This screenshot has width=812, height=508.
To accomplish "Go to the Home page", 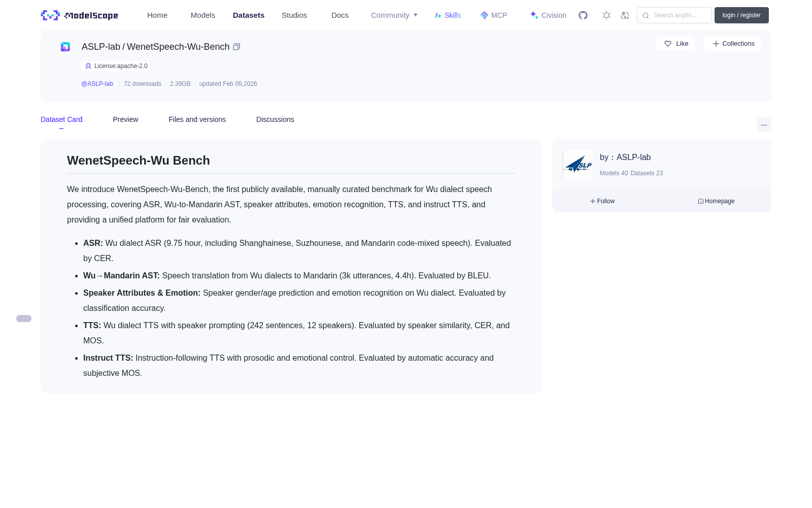I will (x=157, y=15).
